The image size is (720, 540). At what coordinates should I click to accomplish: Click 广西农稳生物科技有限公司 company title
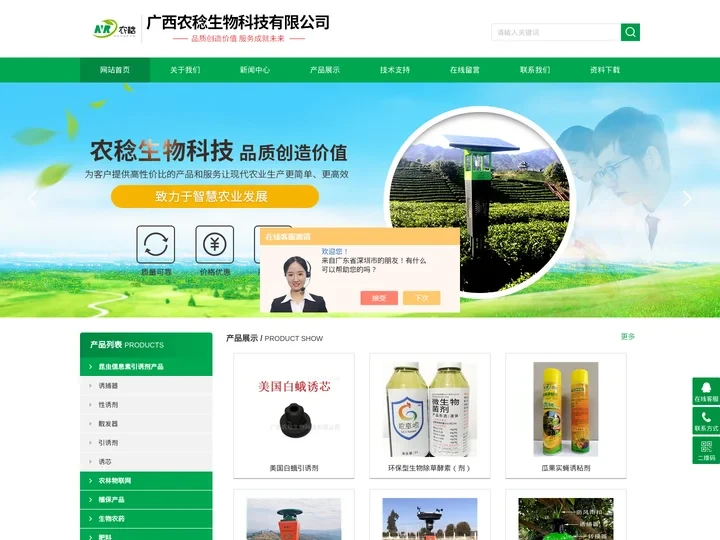click(x=238, y=22)
